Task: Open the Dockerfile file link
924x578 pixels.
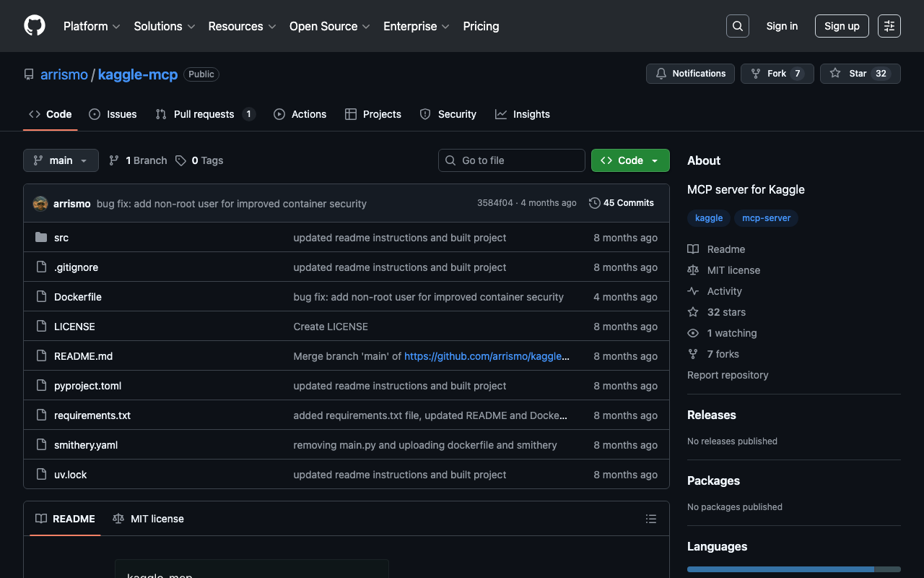Action: tap(78, 297)
